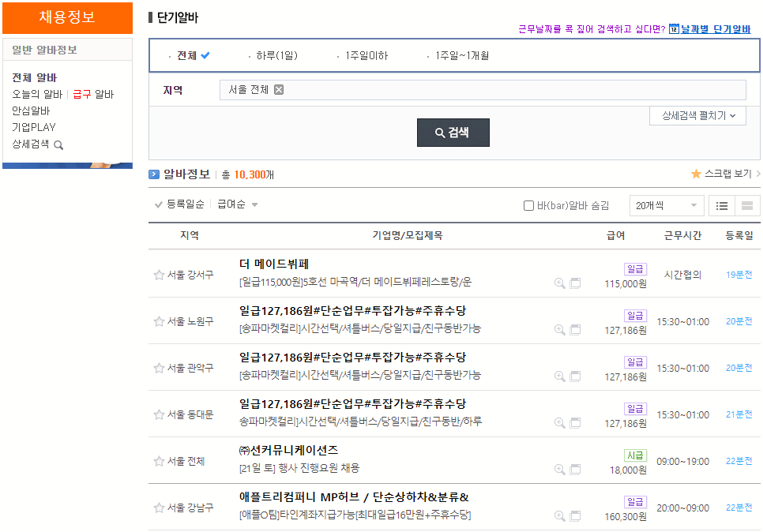Open preview magnifier for 애플트리컴퍼니 listing
763x532 pixels.
559,515
